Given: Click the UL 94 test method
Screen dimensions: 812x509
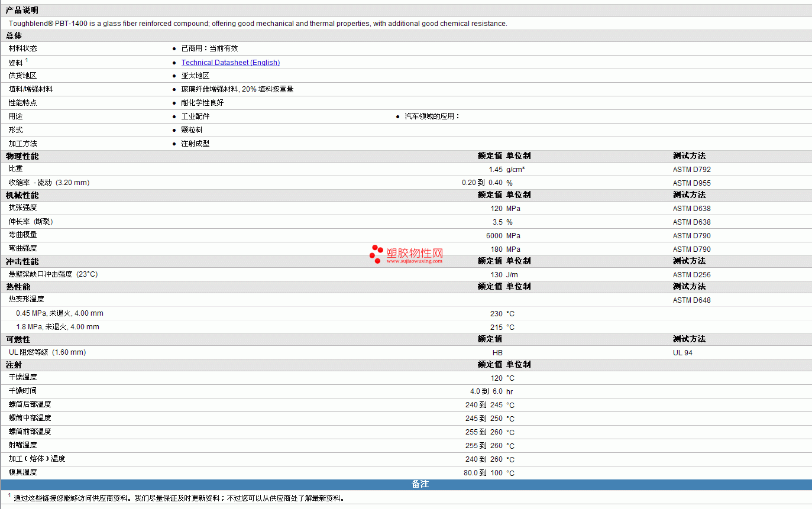Looking at the screenshot, I should (x=682, y=353).
